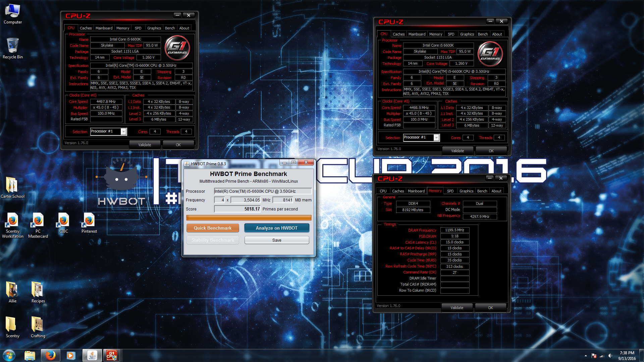Open the Computer desktop icon
This screenshot has height=362, width=644.
pos(13,14)
